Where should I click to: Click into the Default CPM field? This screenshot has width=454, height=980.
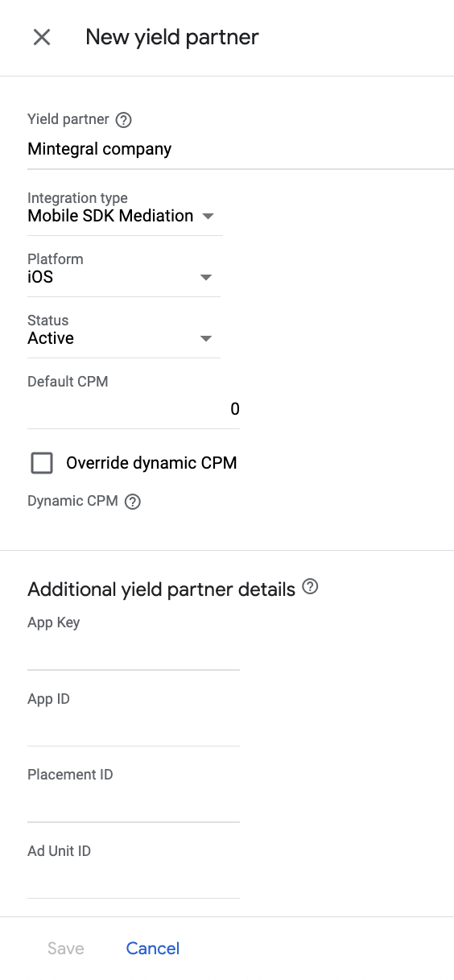click(134, 409)
